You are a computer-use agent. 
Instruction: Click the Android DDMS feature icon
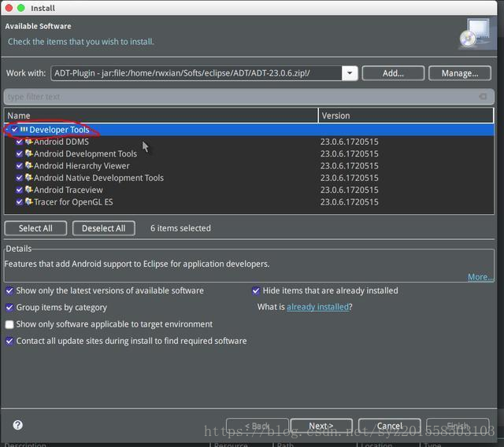[x=29, y=142]
